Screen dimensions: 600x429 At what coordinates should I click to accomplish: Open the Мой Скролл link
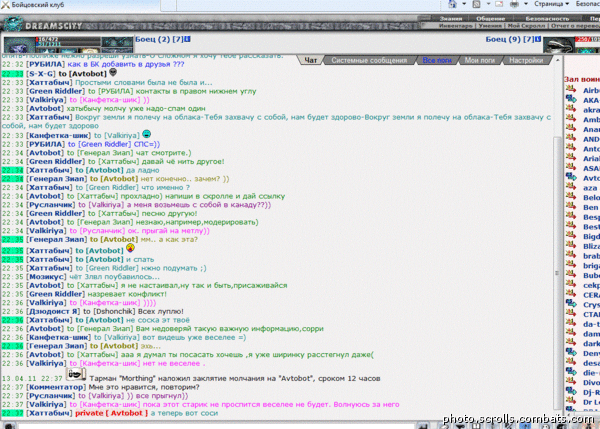[x=526, y=26]
